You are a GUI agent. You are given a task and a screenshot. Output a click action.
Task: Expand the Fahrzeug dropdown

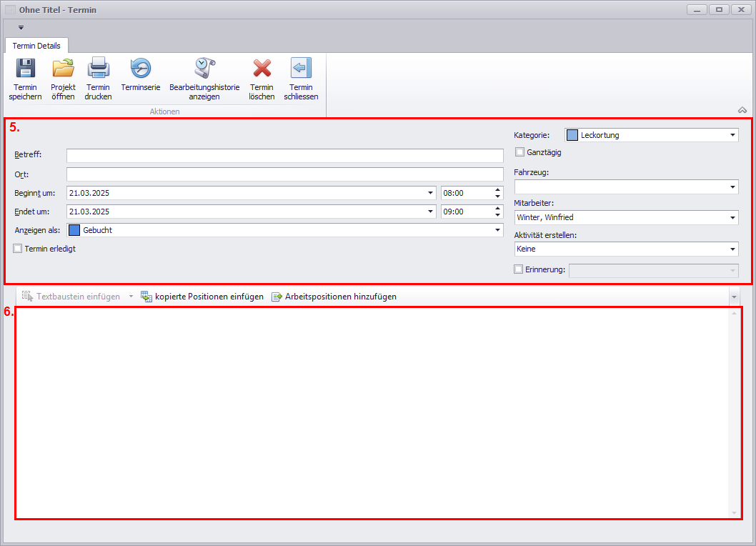[732, 187]
